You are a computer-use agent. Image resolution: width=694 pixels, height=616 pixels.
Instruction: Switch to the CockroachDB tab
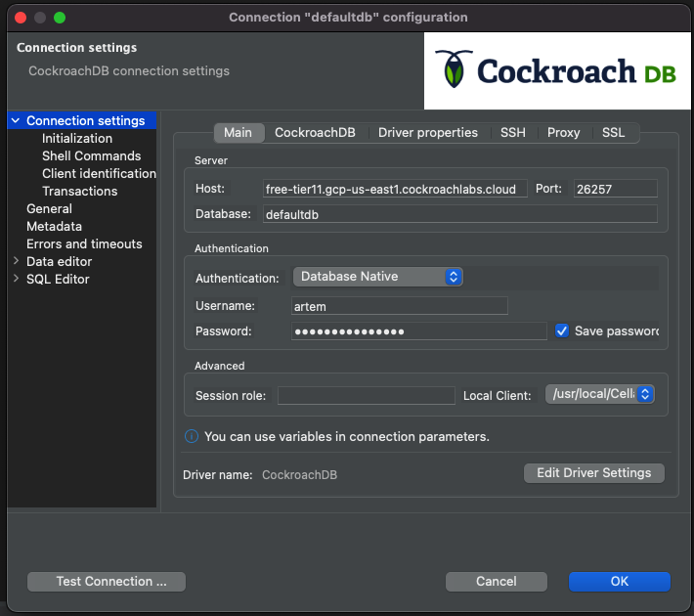tap(315, 132)
